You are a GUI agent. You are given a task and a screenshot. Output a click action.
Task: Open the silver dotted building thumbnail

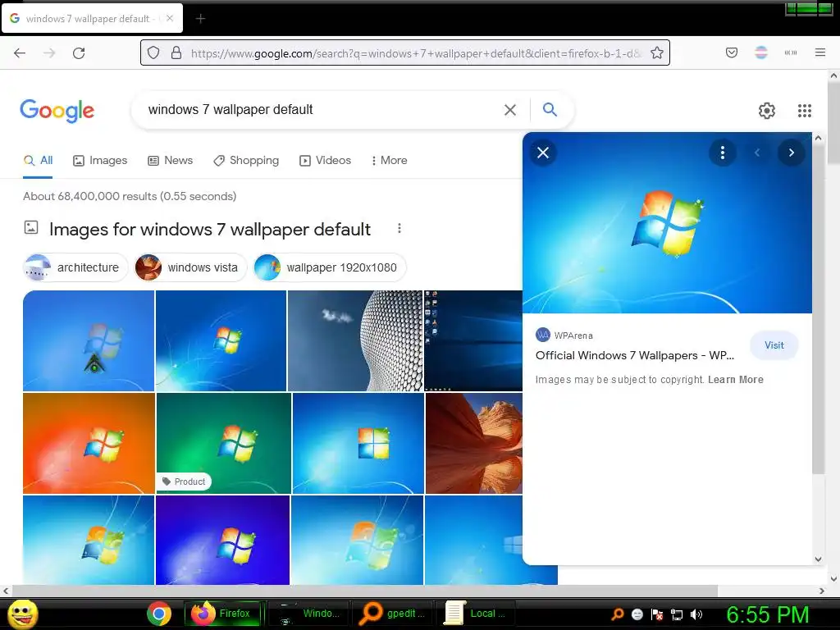coord(355,340)
